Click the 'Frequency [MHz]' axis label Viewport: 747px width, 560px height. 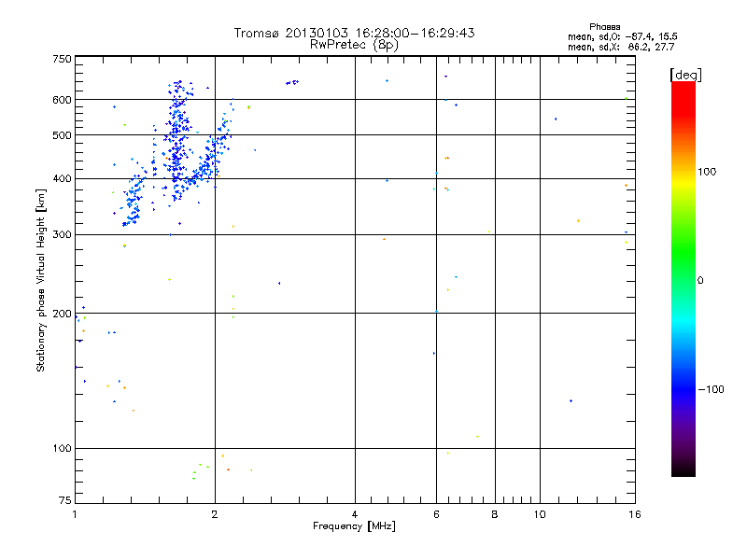(x=354, y=526)
